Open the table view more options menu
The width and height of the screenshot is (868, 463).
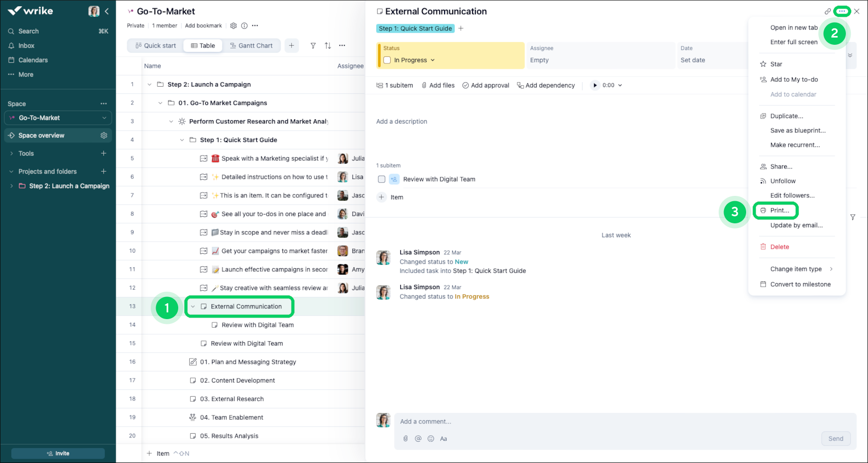(x=342, y=45)
